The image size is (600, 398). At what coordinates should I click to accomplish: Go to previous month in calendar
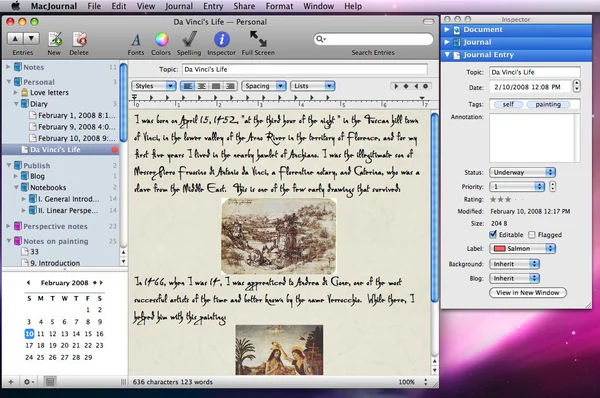tap(28, 282)
